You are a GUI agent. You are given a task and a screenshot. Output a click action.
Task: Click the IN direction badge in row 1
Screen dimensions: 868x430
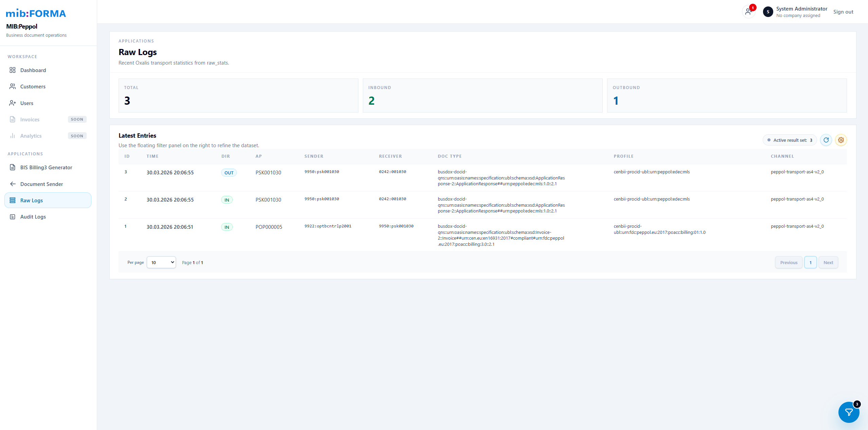227,227
